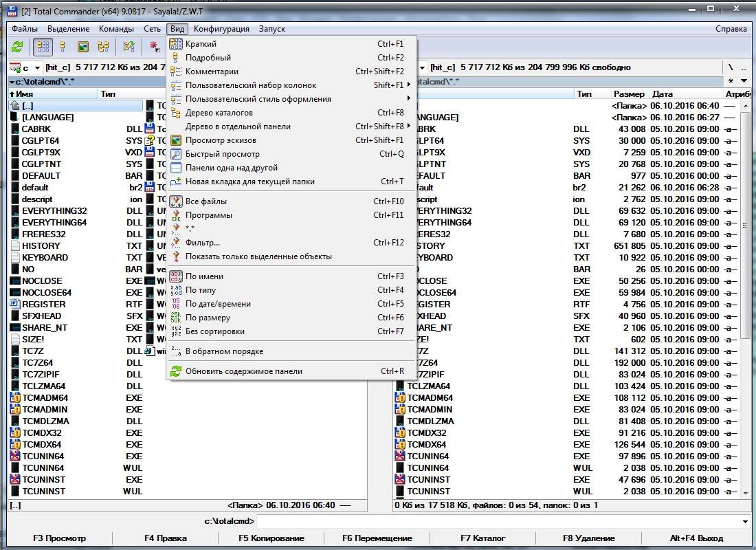756x550 pixels.
Task: Select Подробный view mode in menu
Action: click(x=291, y=58)
